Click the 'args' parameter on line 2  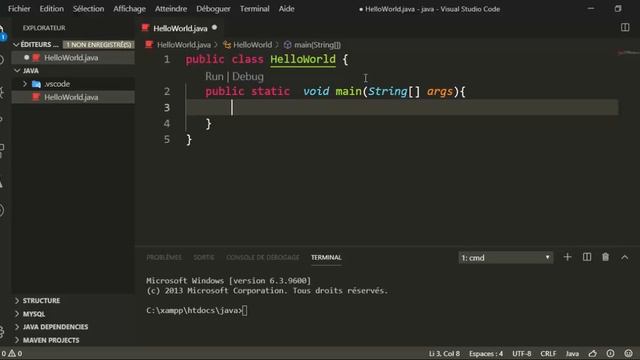pos(440,91)
